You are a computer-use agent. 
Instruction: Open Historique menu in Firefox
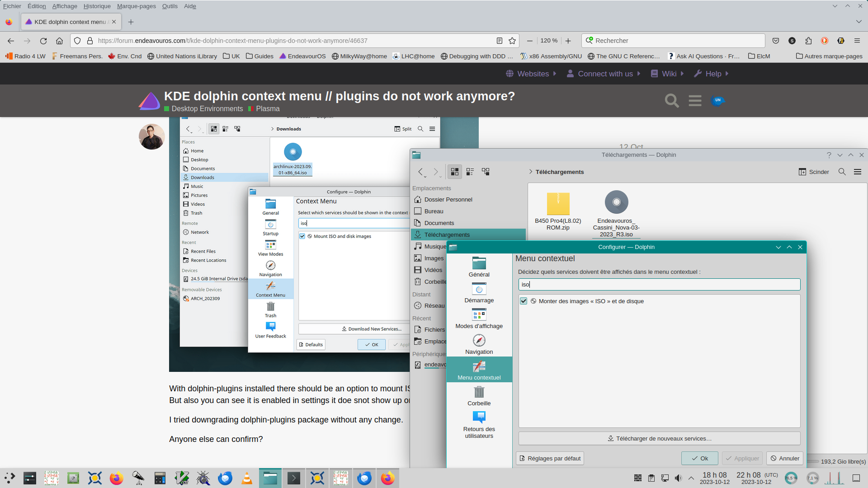point(97,6)
